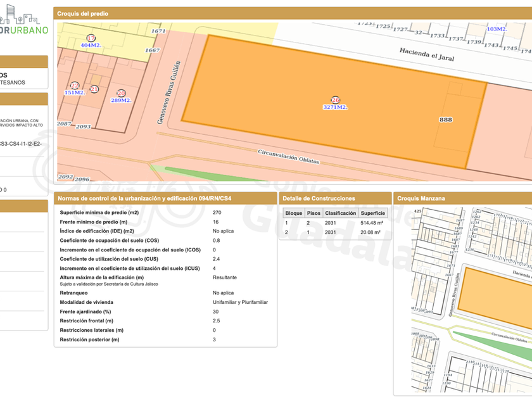This screenshot has height=399, width=532.
Task: Click building number 888 on the parcel
Action: tap(445, 119)
